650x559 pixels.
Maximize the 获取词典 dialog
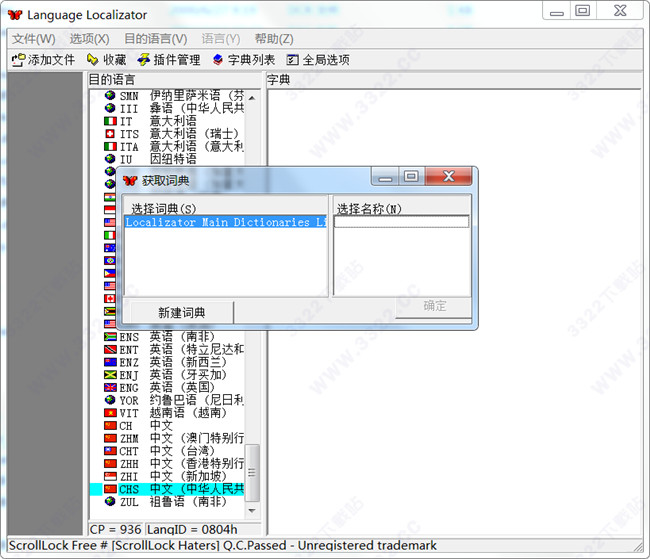412,176
